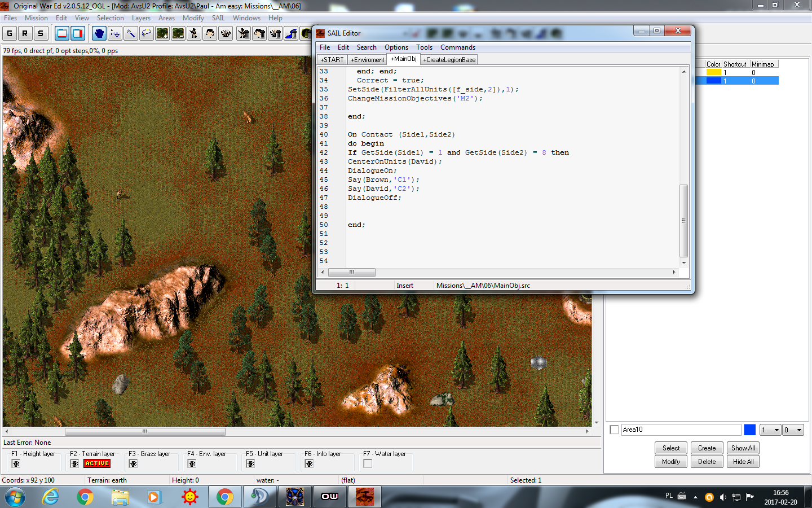This screenshot has width=812, height=508.
Task: Switch to the +Enviroment tab
Action: coord(367,59)
